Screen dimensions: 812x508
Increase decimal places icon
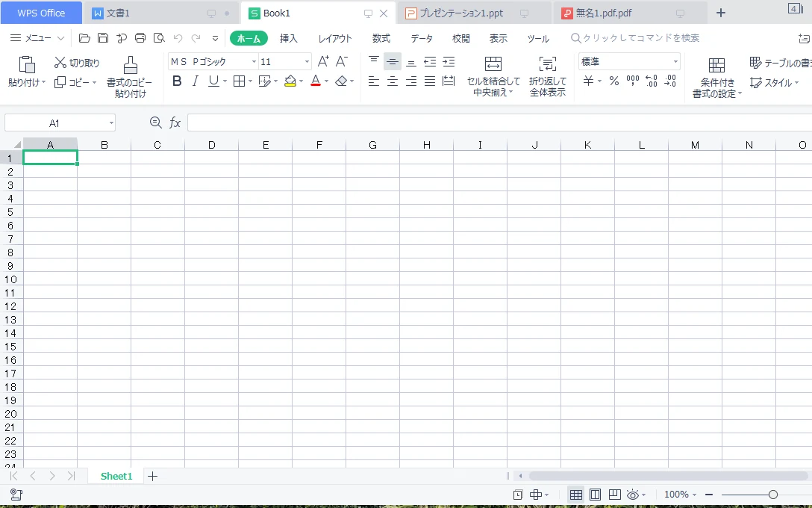pyautogui.click(x=652, y=81)
